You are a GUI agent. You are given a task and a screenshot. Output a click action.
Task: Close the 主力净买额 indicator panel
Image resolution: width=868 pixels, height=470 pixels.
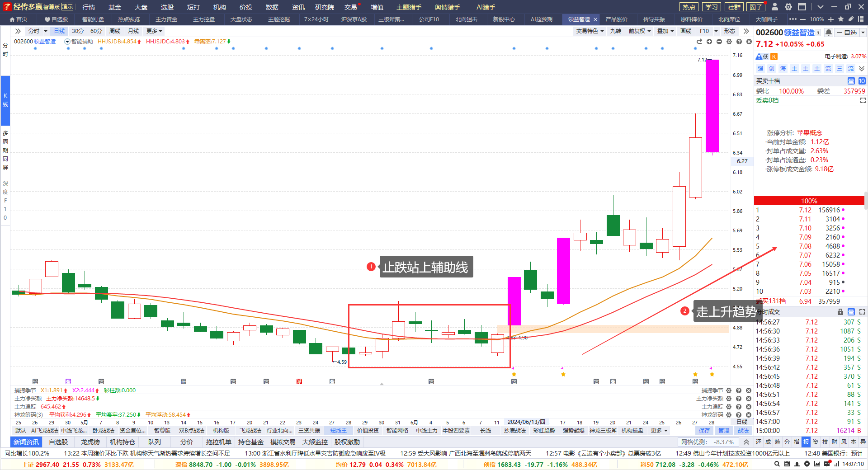(749, 399)
